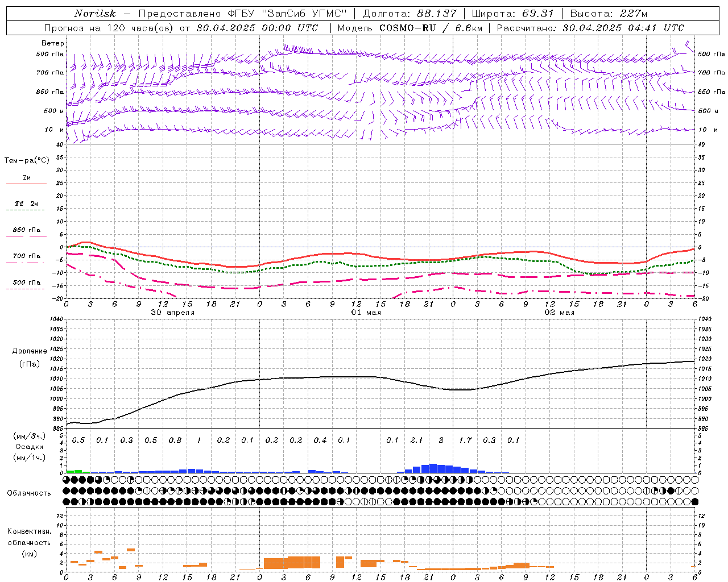The height and width of the screenshot is (582, 728).
Task: Click the Тем-ра(°C) panel label
Action: click(27, 161)
